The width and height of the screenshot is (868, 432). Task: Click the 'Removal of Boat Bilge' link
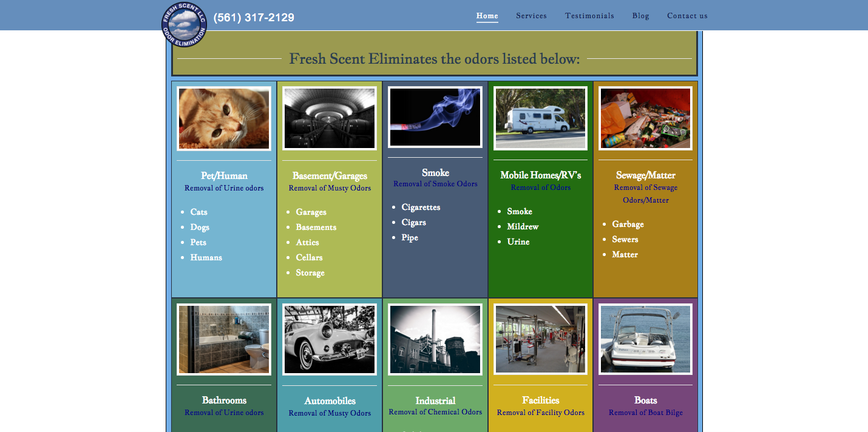click(645, 413)
